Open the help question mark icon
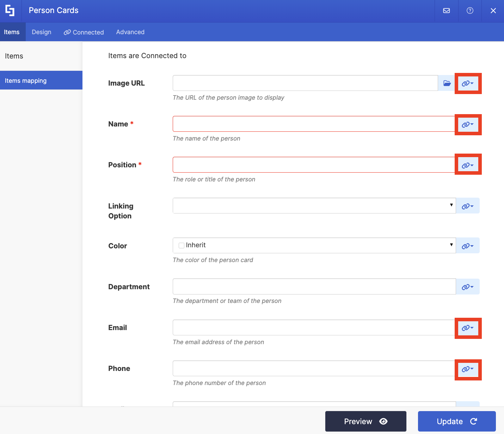The width and height of the screenshot is (504, 434). (x=470, y=11)
